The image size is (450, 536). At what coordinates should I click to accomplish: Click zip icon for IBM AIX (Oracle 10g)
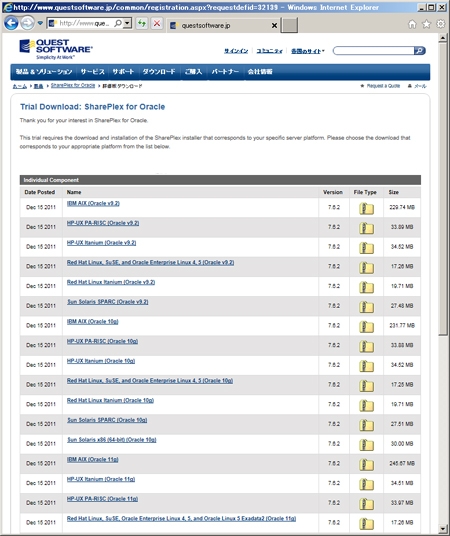point(366,326)
